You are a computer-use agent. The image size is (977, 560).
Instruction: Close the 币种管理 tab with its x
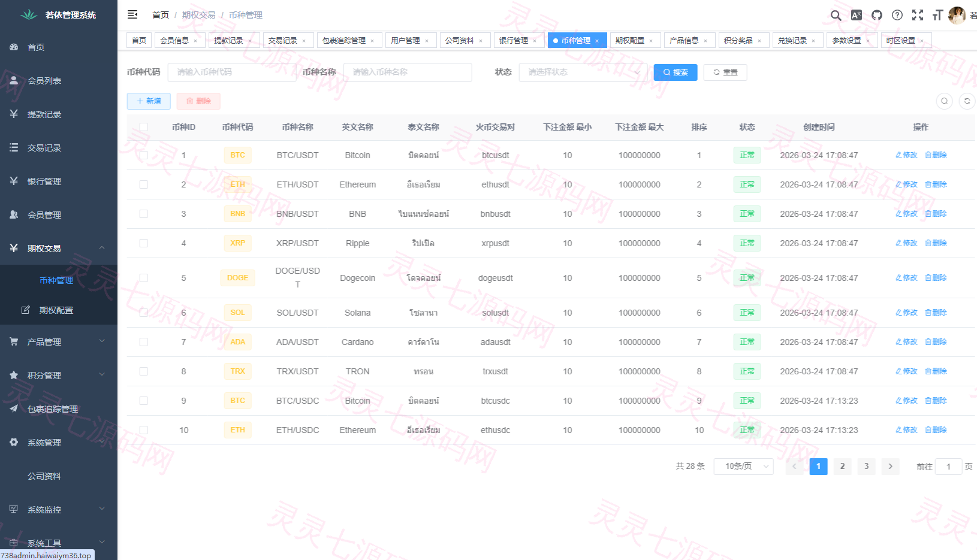pyautogui.click(x=597, y=41)
